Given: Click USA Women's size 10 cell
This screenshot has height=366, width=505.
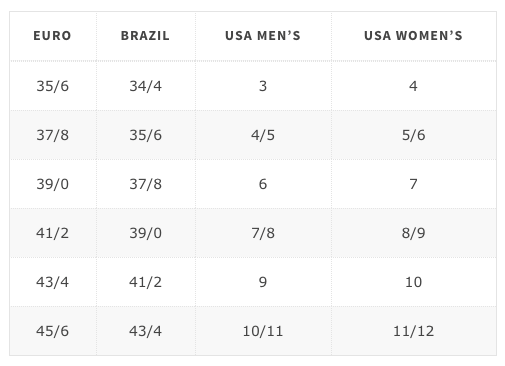Looking at the screenshot, I should click(413, 282).
